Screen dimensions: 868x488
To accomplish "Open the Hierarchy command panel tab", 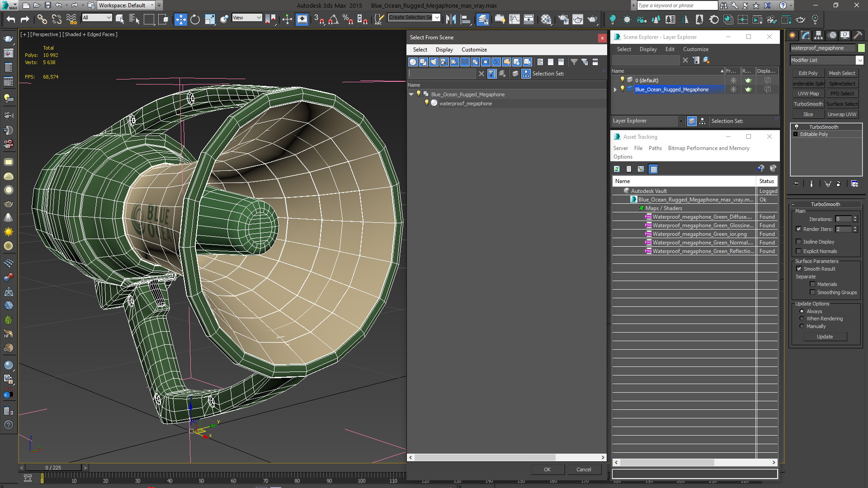I will tap(818, 35).
